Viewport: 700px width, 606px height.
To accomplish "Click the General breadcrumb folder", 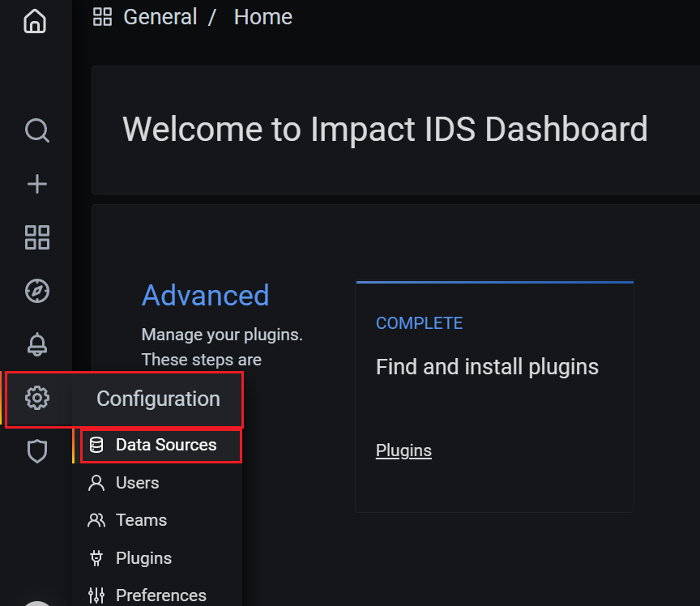I will (x=160, y=17).
